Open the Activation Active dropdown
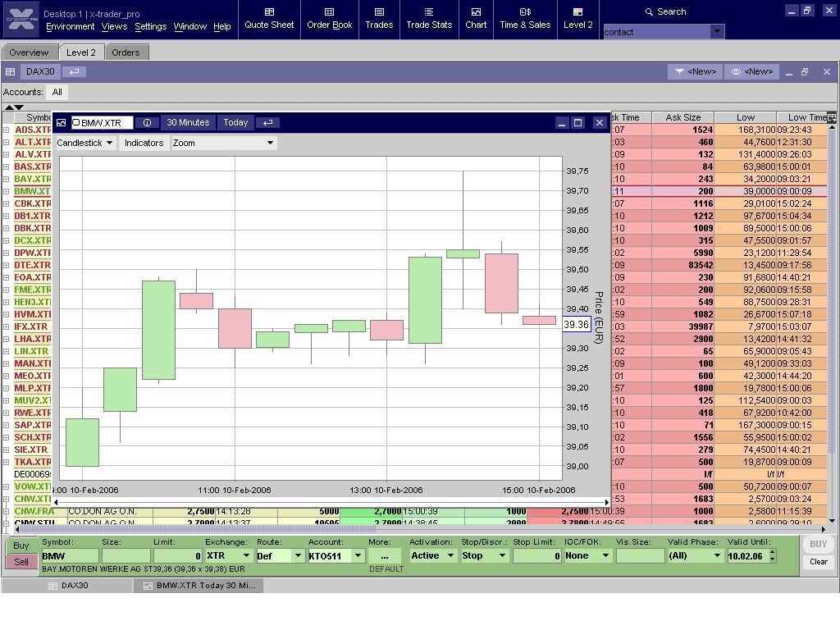Viewport: 840px width, 630px height. pyautogui.click(x=450, y=556)
